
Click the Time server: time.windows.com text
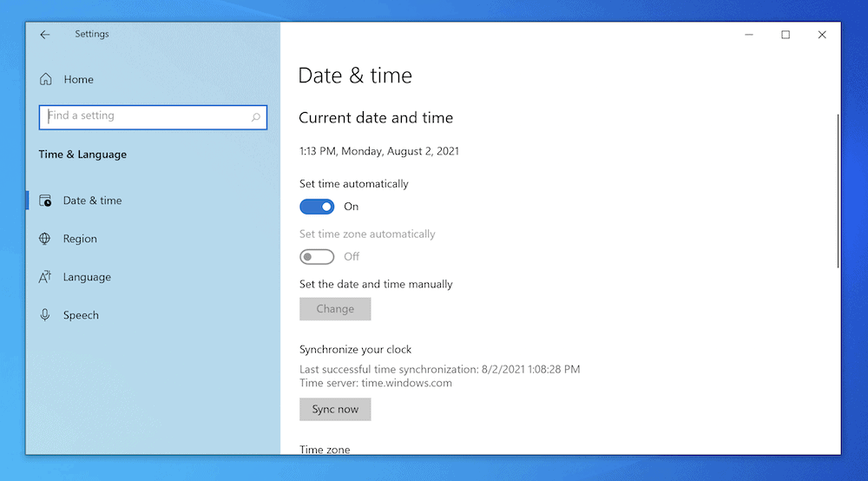(375, 383)
